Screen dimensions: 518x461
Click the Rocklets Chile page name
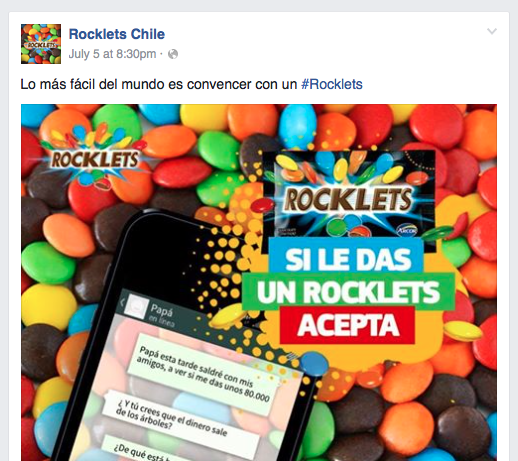(117, 34)
